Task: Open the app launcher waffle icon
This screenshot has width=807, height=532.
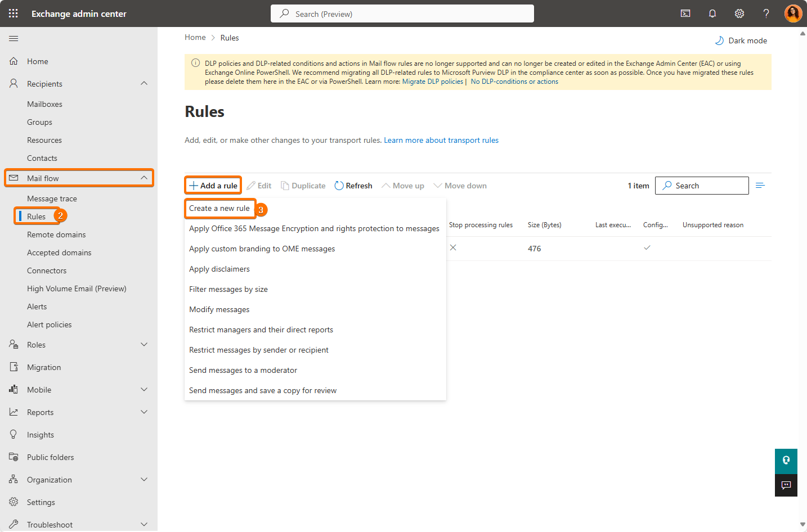Action: coord(14,13)
